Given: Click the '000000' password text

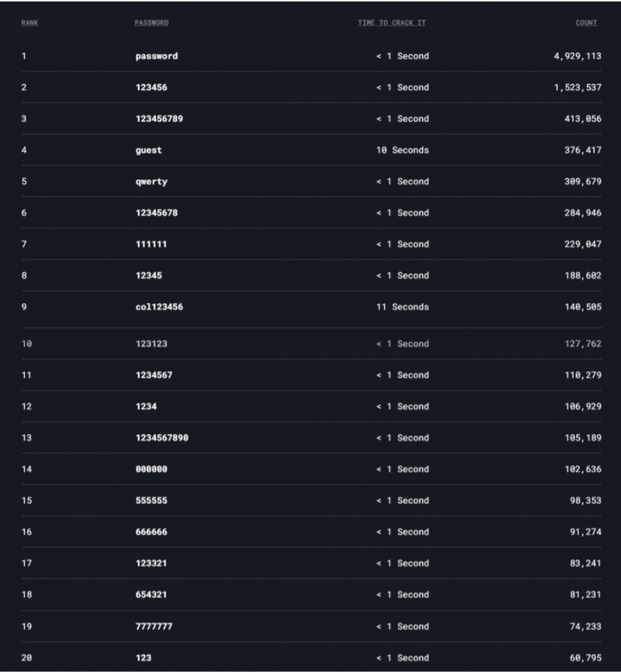Looking at the screenshot, I should (x=151, y=469).
